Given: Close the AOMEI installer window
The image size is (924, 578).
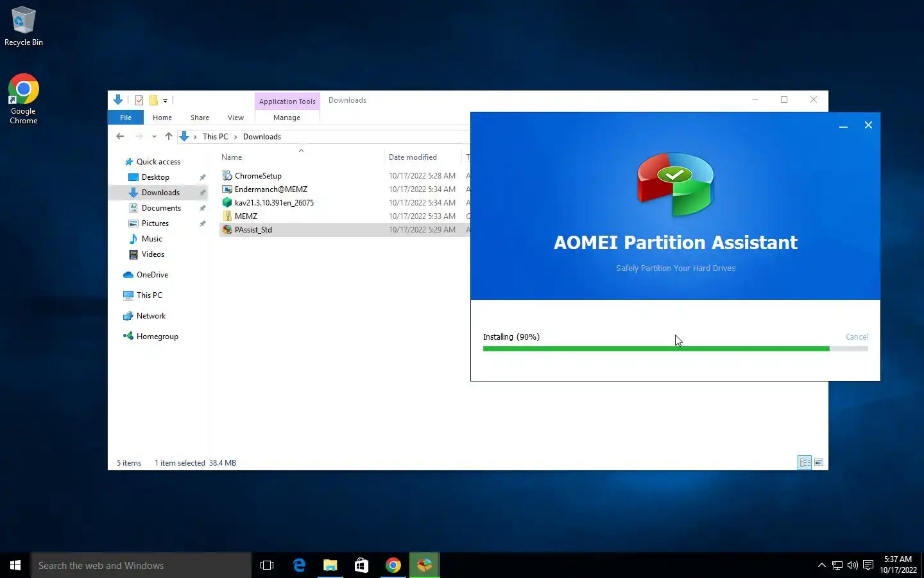Looking at the screenshot, I should coord(868,125).
